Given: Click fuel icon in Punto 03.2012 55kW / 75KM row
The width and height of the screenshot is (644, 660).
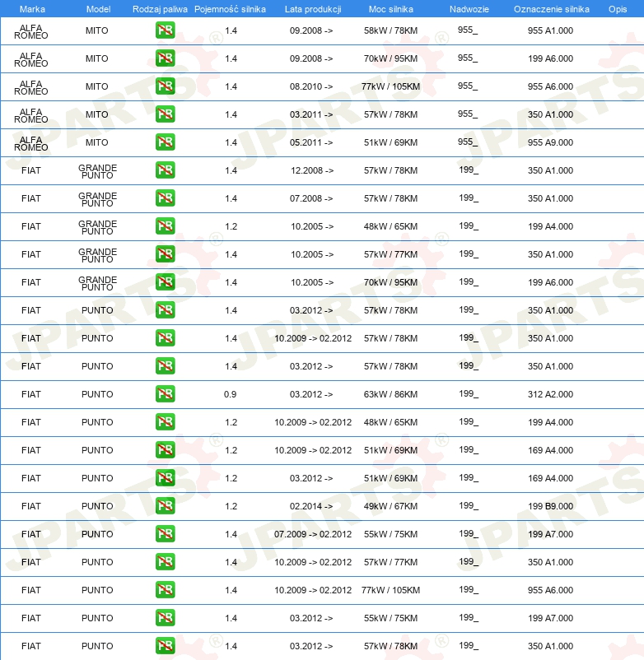Looking at the screenshot, I should click(165, 618).
